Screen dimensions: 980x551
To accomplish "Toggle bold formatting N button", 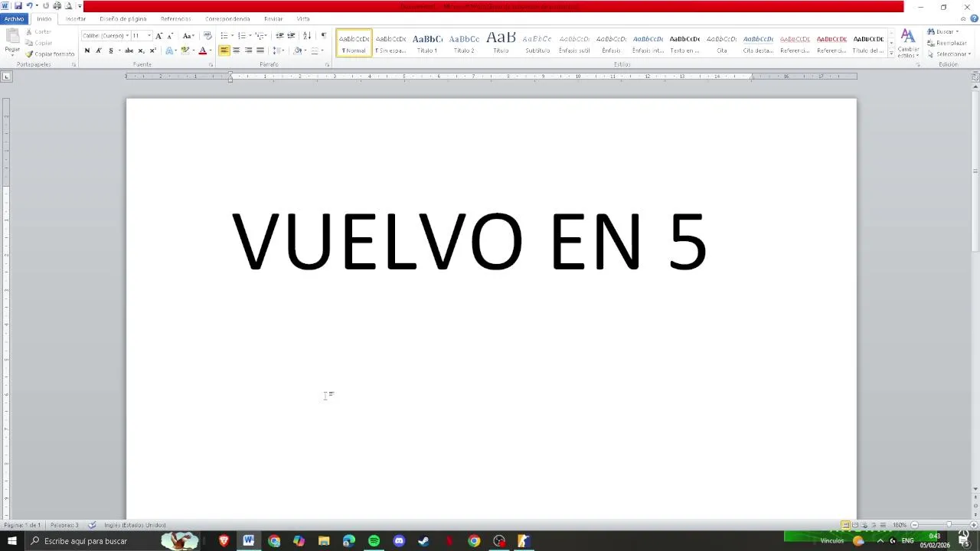I will (87, 51).
